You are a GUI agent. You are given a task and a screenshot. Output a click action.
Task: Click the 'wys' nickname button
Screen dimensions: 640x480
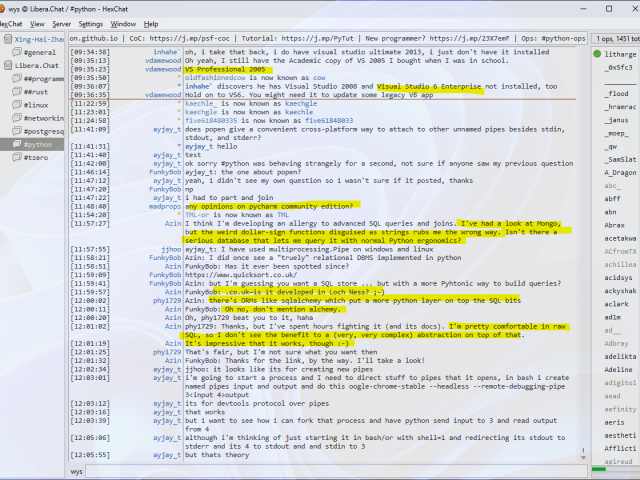coord(77,471)
